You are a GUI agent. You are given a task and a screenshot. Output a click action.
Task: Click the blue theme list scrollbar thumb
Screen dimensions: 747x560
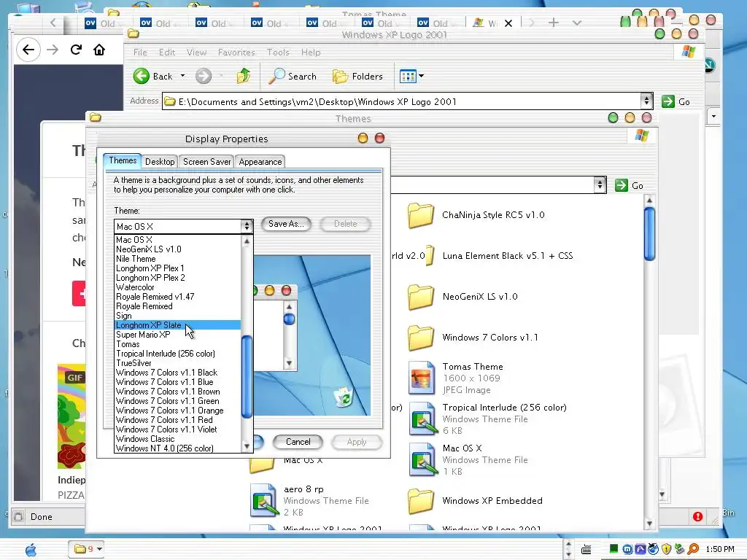[x=247, y=377]
